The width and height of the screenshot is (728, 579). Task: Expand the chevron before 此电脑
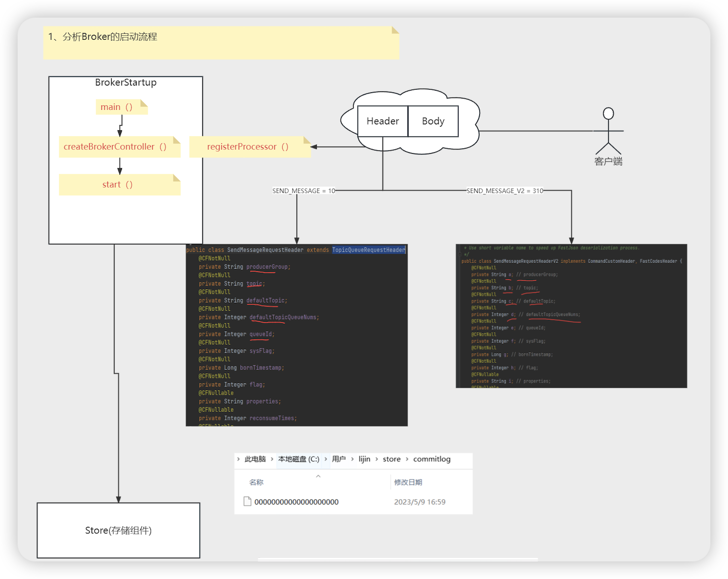pos(239,459)
